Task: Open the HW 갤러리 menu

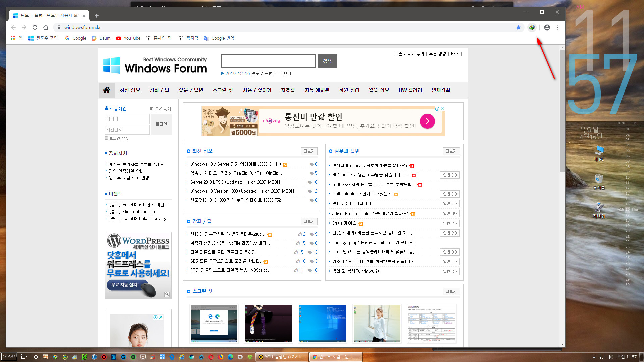Action: 410,90
